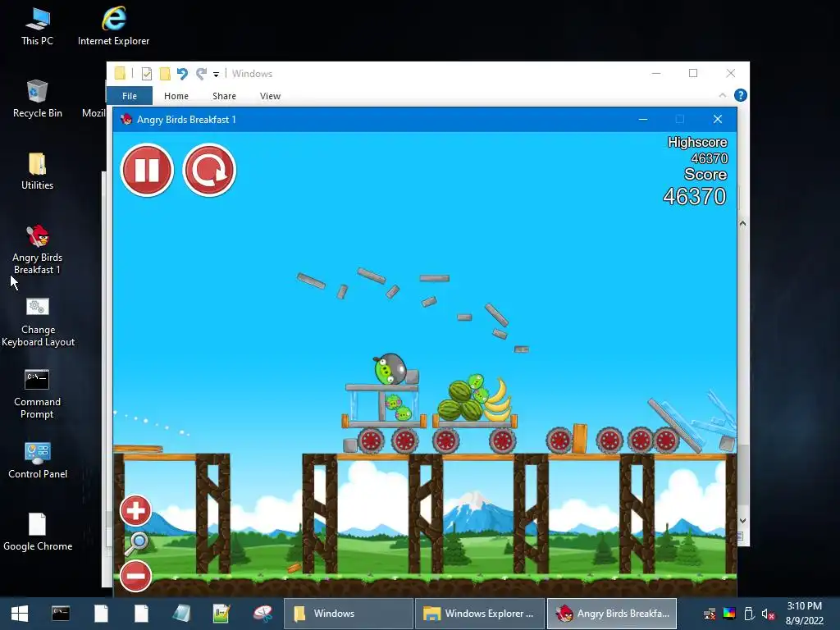Image resolution: width=840 pixels, height=630 pixels.
Task: Launch Angry Birds Breakfast 1 desktop shortcut
Action: [x=38, y=249]
